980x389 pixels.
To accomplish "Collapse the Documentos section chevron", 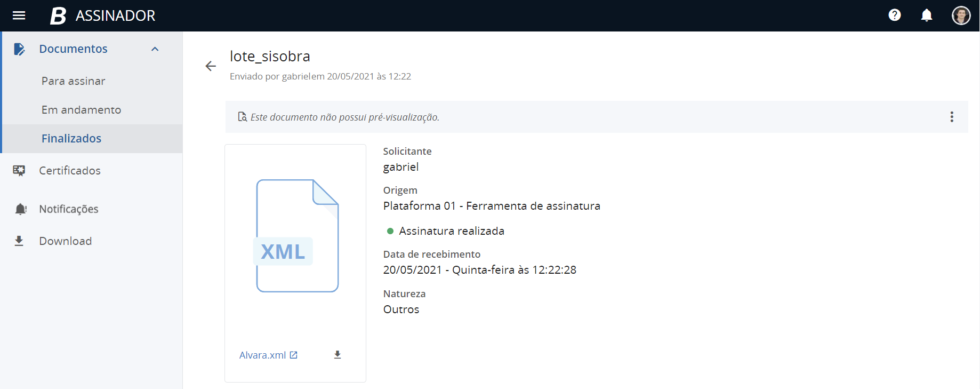I will click(155, 49).
